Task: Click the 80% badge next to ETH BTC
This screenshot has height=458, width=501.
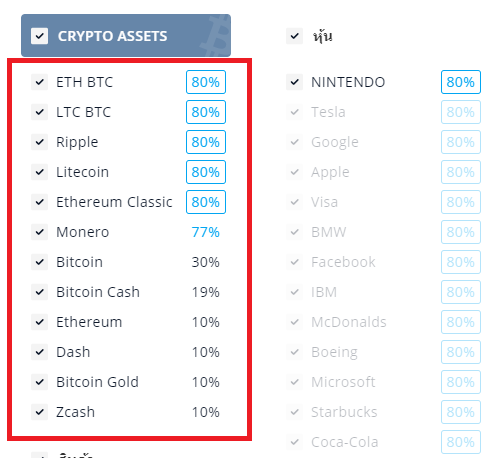Action: click(206, 82)
